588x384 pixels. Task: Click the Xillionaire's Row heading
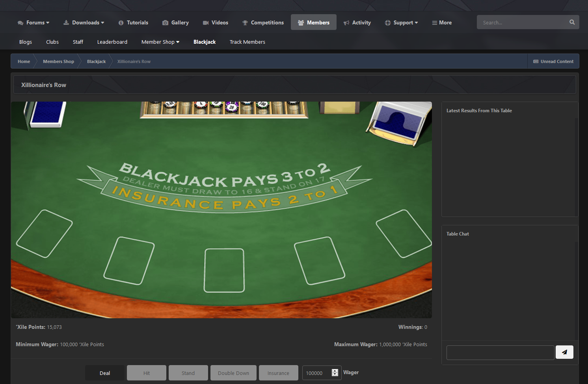point(44,85)
